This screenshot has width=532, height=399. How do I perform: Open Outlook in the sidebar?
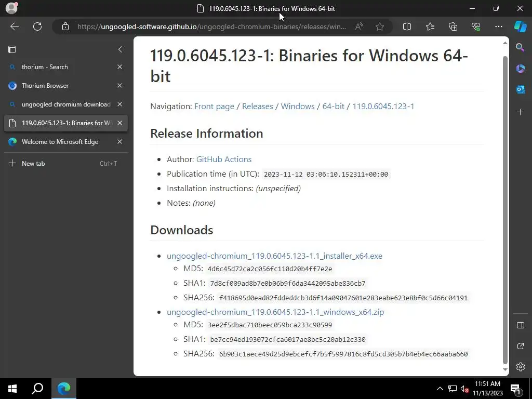520,89
